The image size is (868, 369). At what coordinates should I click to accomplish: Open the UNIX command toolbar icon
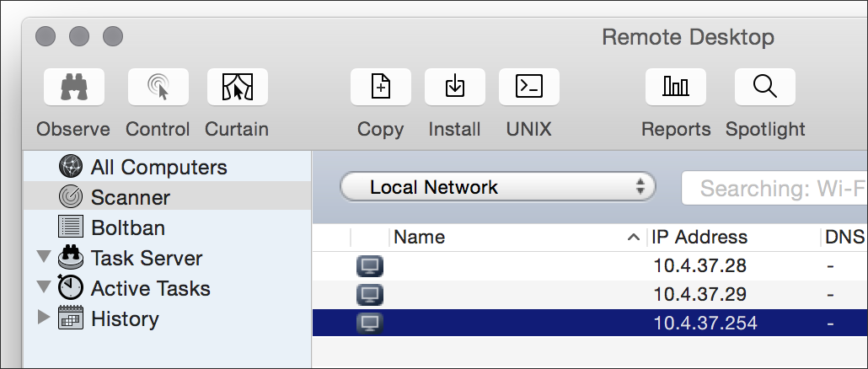pyautogui.click(x=529, y=87)
